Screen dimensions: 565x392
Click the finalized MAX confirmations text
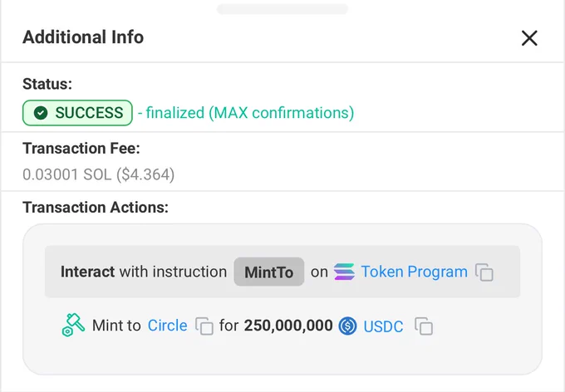tap(246, 113)
